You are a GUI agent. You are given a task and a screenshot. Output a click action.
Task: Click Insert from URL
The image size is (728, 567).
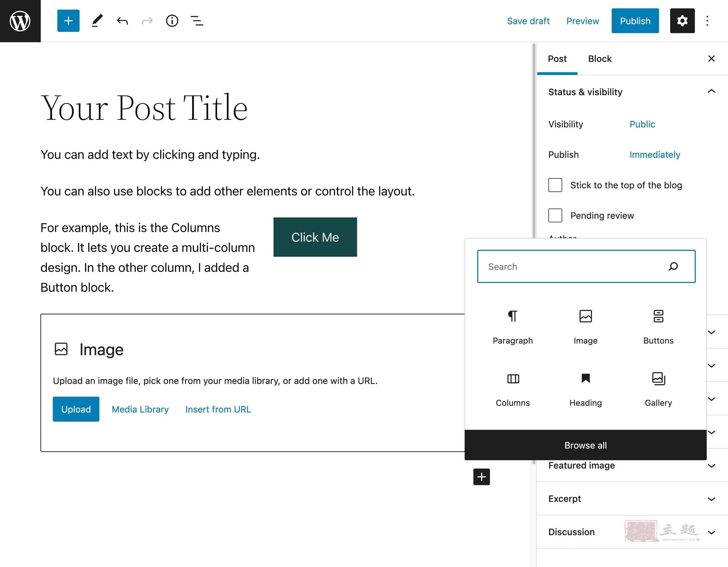218,409
